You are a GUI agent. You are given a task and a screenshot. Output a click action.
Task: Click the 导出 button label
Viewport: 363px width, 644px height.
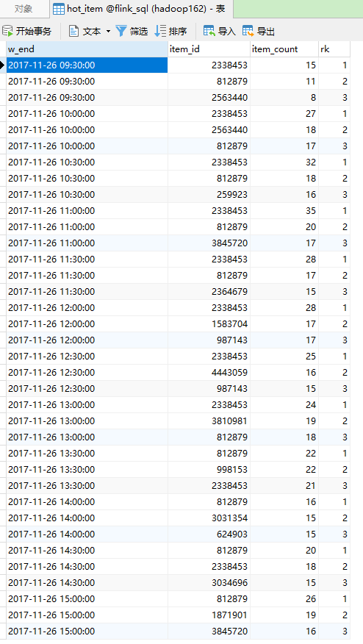pos(266,31)
